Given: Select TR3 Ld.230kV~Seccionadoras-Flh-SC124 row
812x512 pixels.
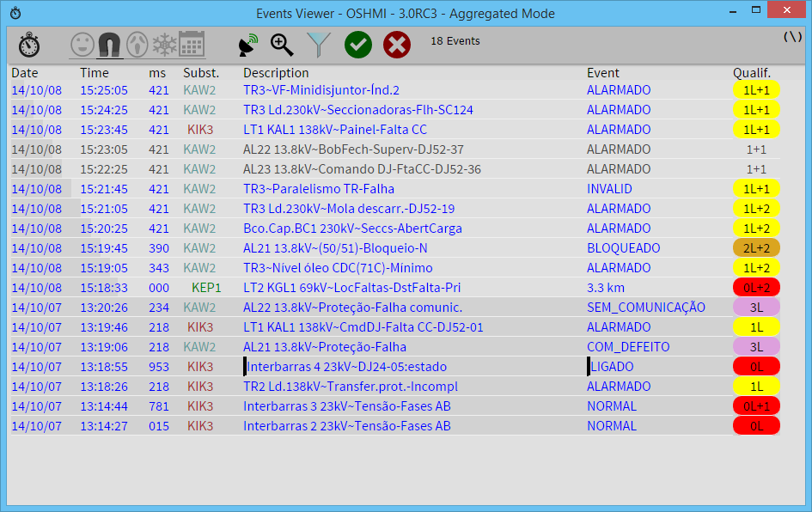Looking at the screenshot, I should point(395,110).
